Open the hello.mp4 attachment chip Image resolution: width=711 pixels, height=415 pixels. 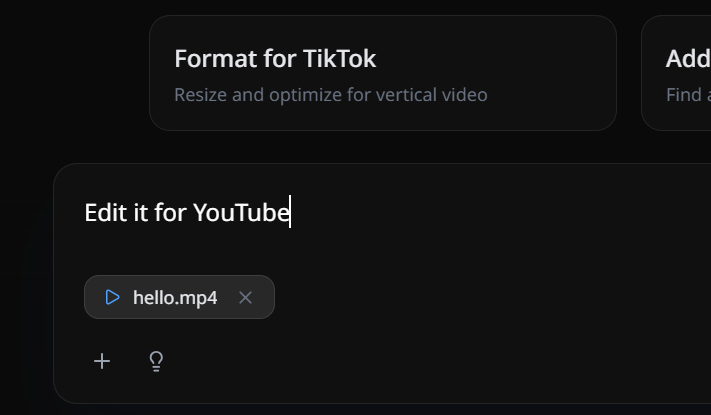click(175, 297)
